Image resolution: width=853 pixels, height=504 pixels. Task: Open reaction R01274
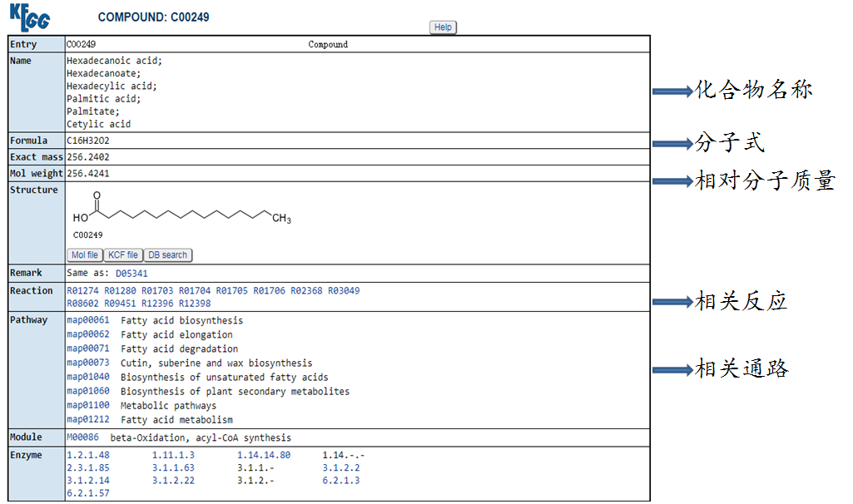point(82,291)
